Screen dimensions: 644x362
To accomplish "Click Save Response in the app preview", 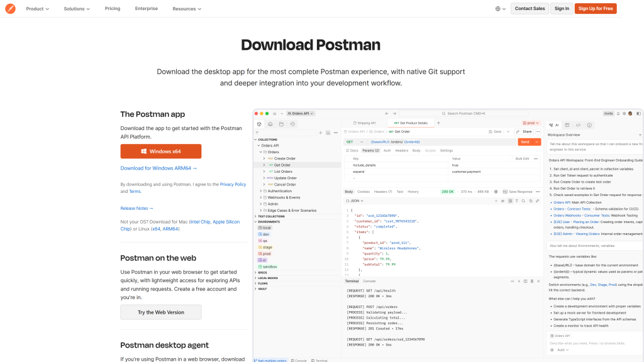I will [518, 192].
